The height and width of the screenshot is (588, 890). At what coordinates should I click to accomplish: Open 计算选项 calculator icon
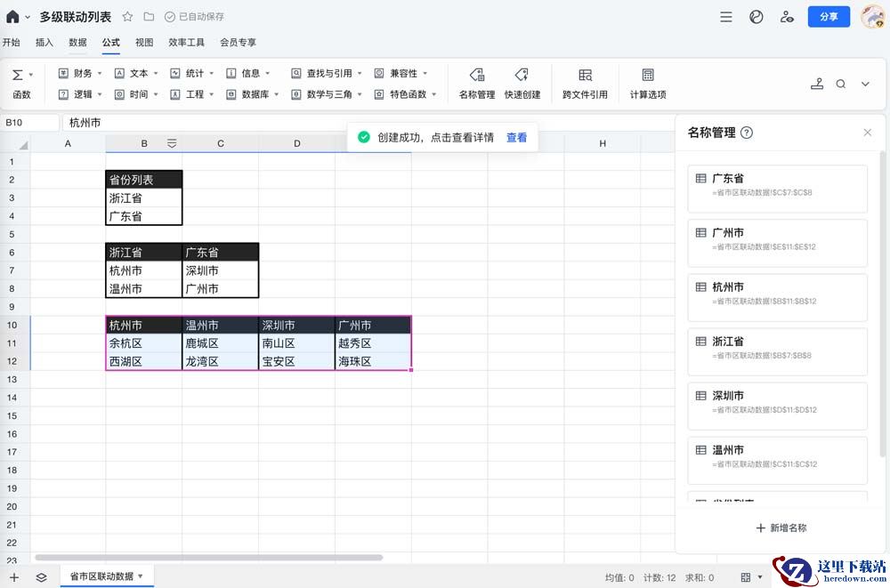point(648,76)
